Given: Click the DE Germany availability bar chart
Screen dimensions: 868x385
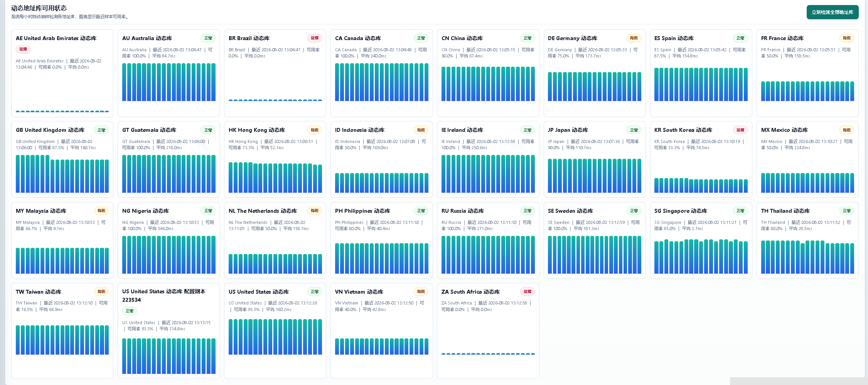Looking at the screenshot, I should (x=595, y=86).
